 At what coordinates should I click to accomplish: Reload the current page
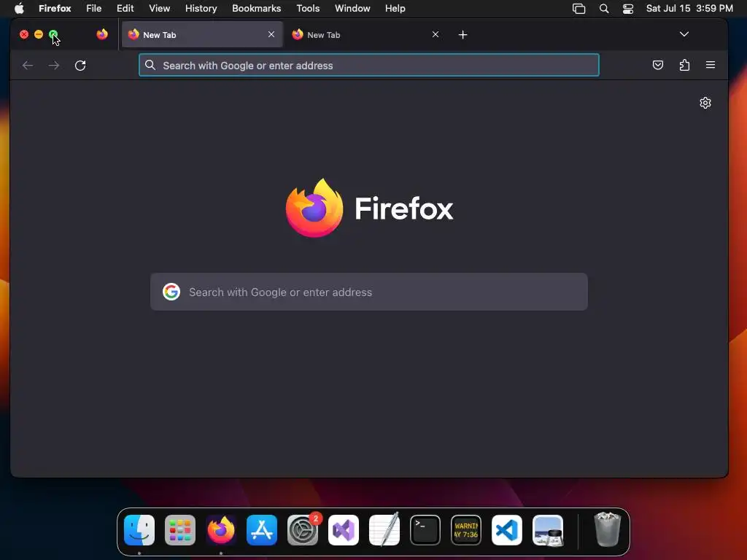(80, 65)
